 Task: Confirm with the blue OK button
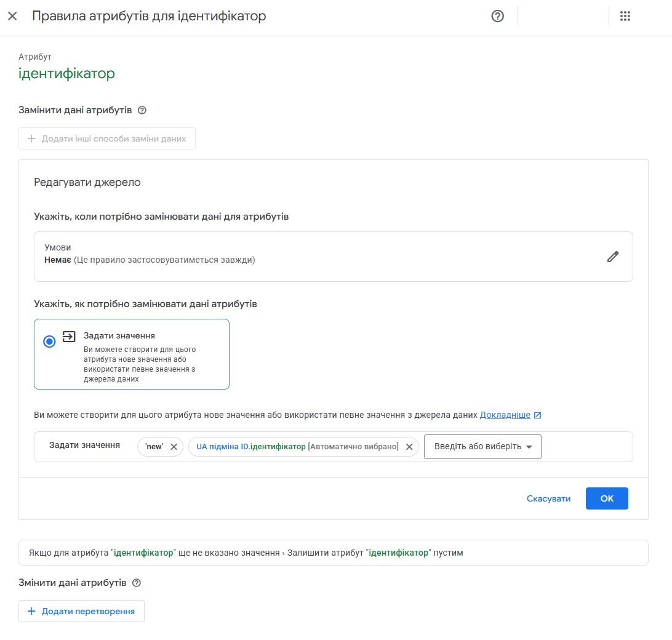click(x=607, y=498)
